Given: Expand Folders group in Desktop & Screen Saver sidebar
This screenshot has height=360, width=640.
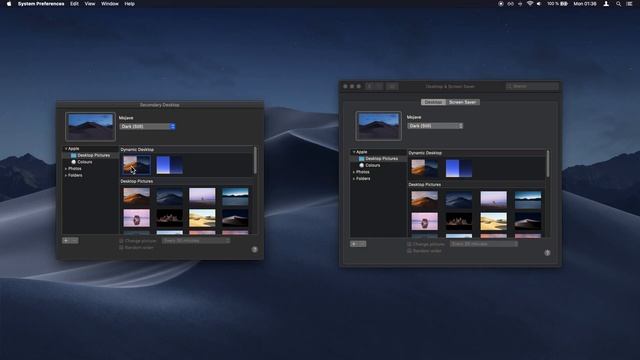Looking at the screenshot, I should click(x=353, y=178).
